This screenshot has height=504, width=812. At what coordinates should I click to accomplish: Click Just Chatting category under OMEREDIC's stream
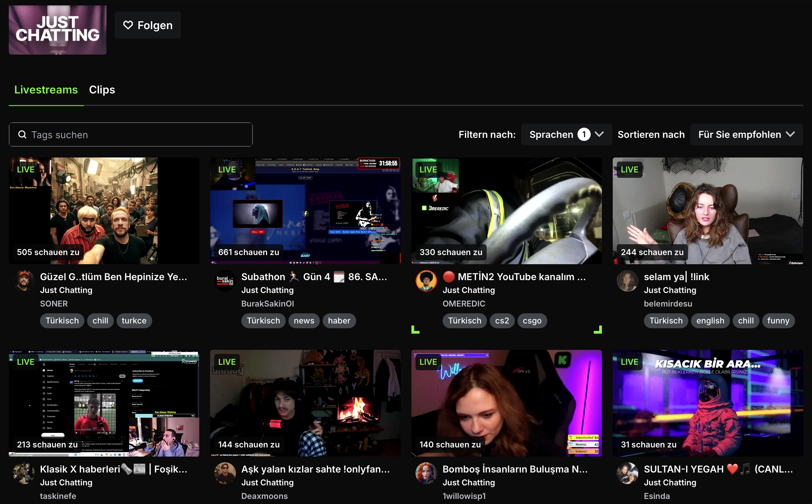click(469, 290)
